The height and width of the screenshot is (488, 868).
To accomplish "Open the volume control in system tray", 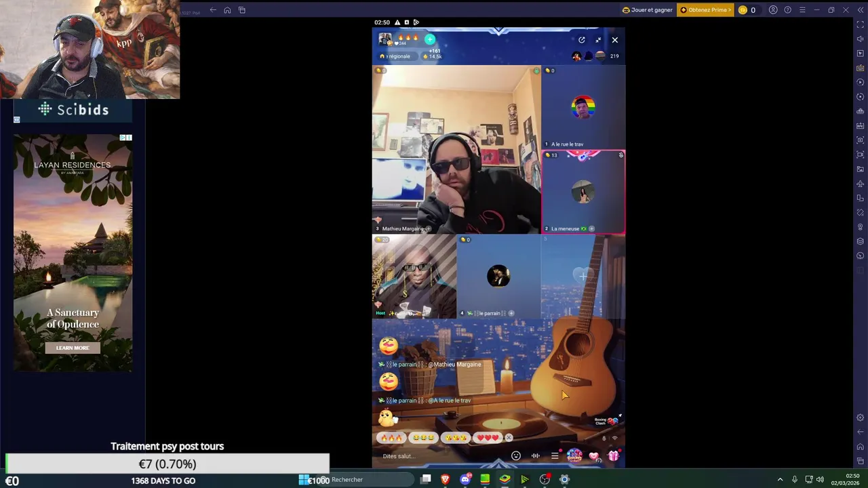I will (x=820, y=480).
